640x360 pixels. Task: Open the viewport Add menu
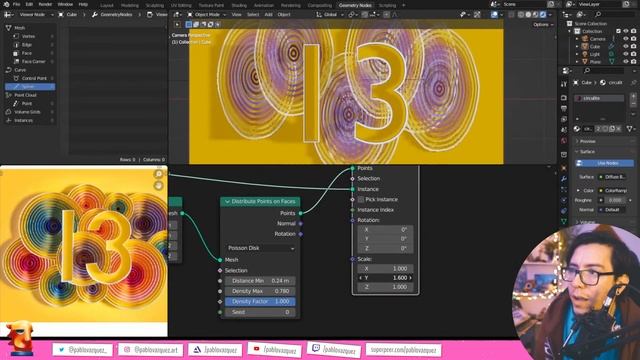[268, 15]
